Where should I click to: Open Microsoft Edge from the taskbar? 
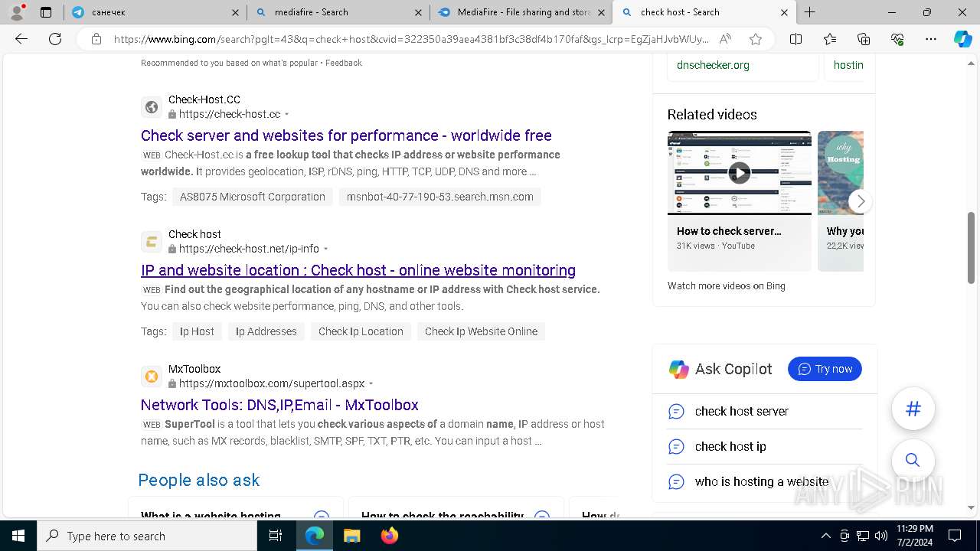[x=315, y=536]
